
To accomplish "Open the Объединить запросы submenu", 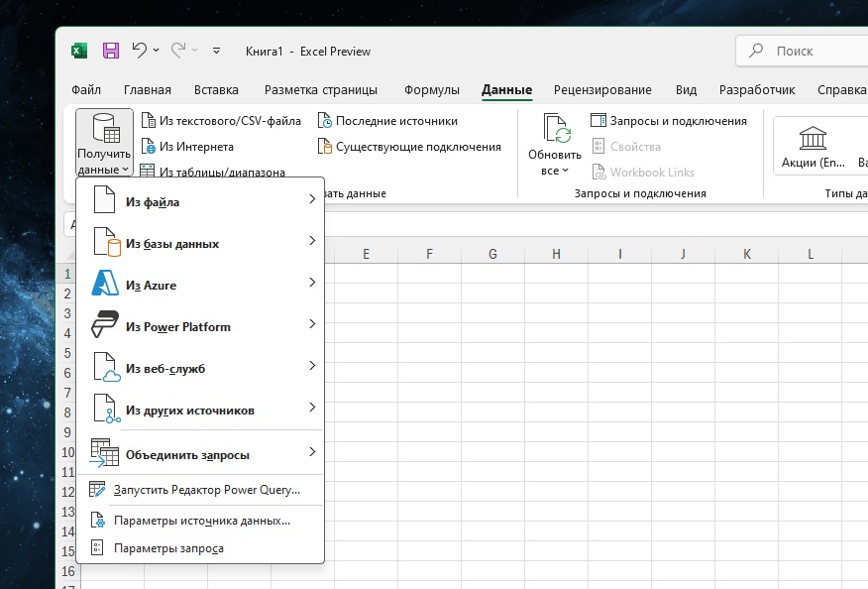I will pos(200,453).
